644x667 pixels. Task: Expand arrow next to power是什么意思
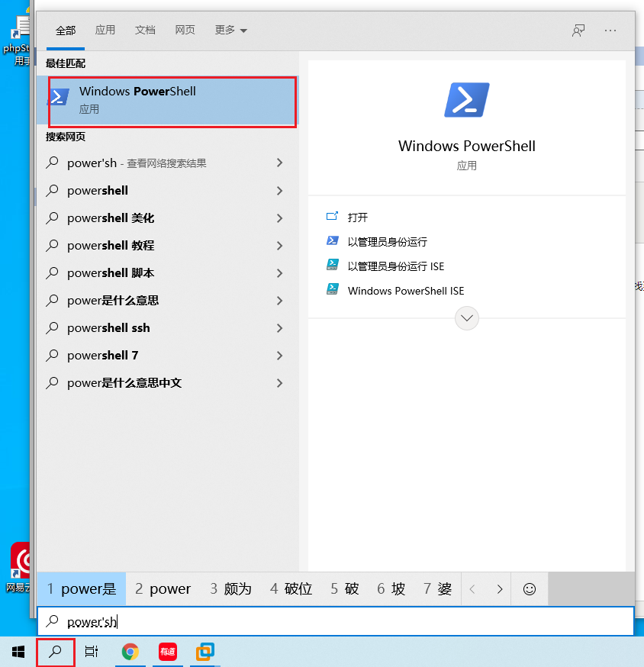(x=279, y=301)
